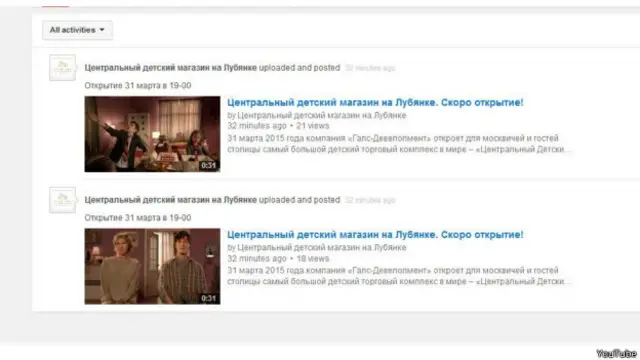Click 0:31 duration badge on second thumbnail
Image resolution: width=640 pixels, height=360 pixels.
[209, 298]
